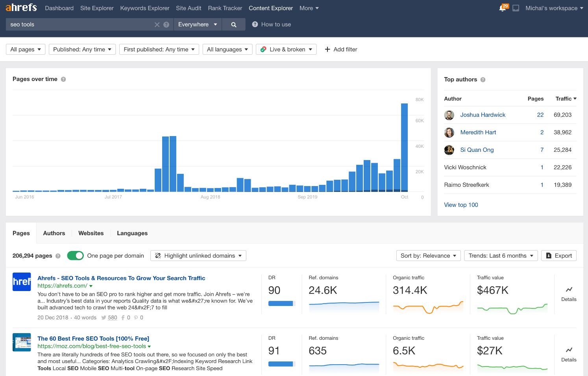588x376 pixels.
Task: Go to Dashboard in top navigation
Action: (59, 8)
